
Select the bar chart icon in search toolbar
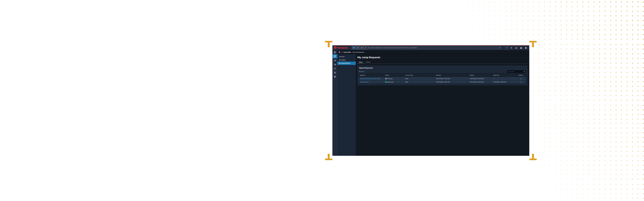click(x=362, y=48)
